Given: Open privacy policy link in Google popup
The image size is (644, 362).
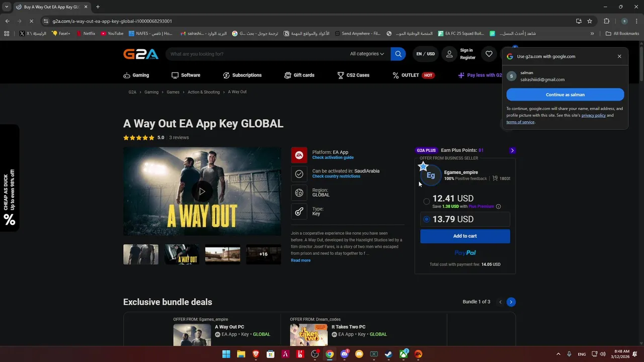Looking at the screenshot, I should click(x=593, y=115).
